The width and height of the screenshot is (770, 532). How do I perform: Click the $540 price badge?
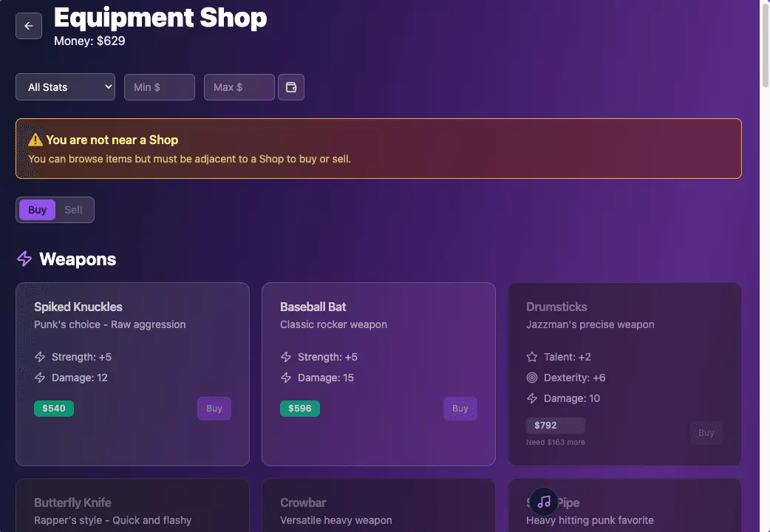(54, 409)
